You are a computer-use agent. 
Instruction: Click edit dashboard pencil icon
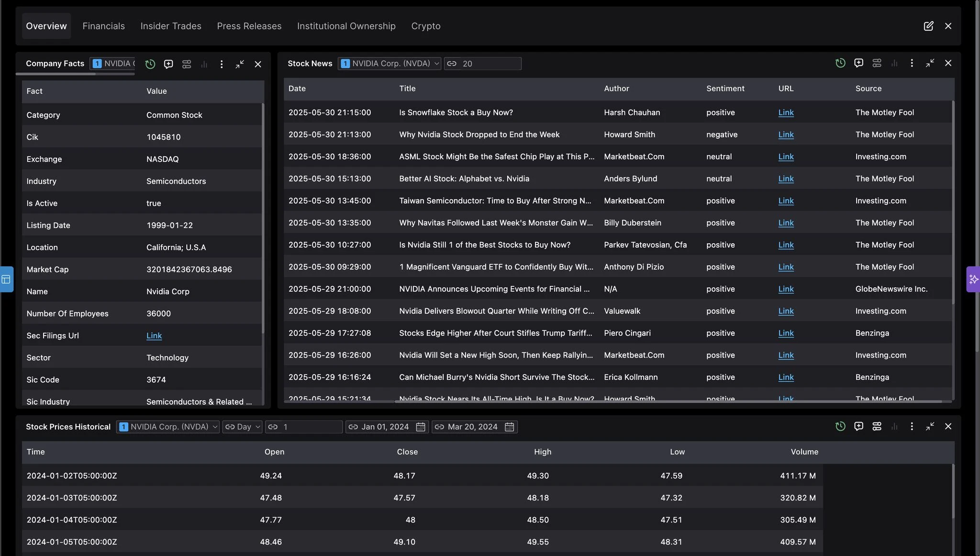pos(928,26)
